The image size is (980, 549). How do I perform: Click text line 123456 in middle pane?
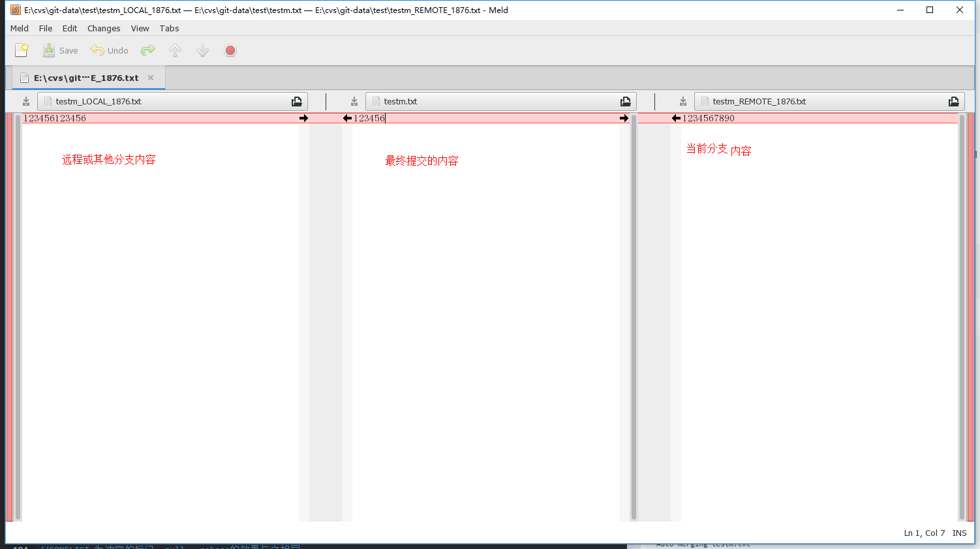pos(369,118)
